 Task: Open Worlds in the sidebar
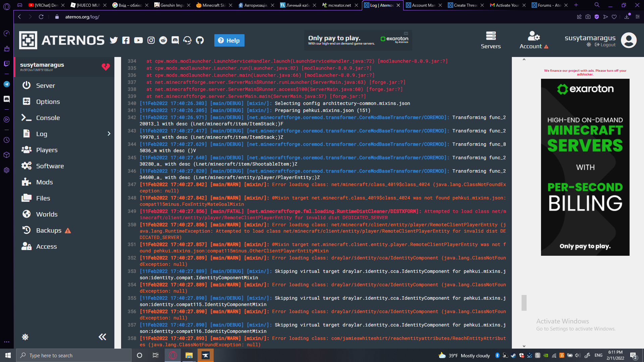pos(64,214)
